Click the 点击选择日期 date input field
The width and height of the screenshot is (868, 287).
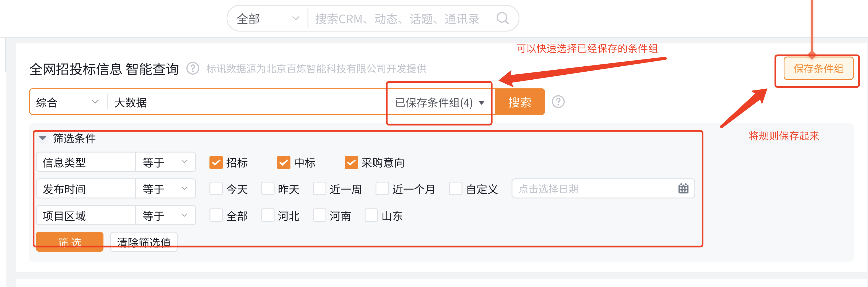click(573, 189)
